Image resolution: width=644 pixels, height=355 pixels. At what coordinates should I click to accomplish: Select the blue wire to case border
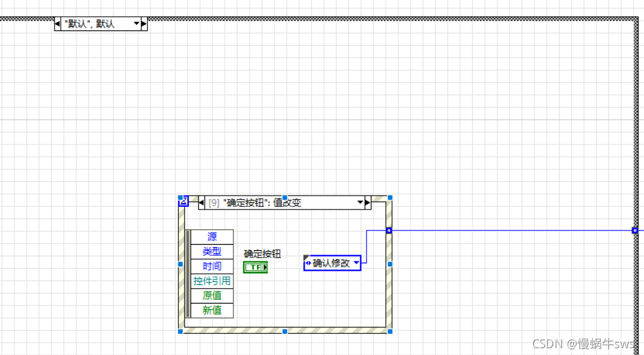(x=511, y=230)
